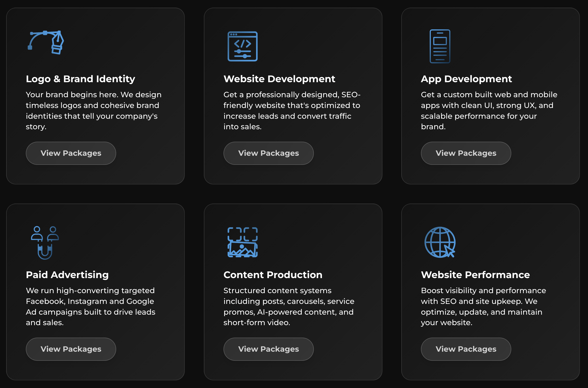Click the image frames icon for Content Production

point(242,242)
